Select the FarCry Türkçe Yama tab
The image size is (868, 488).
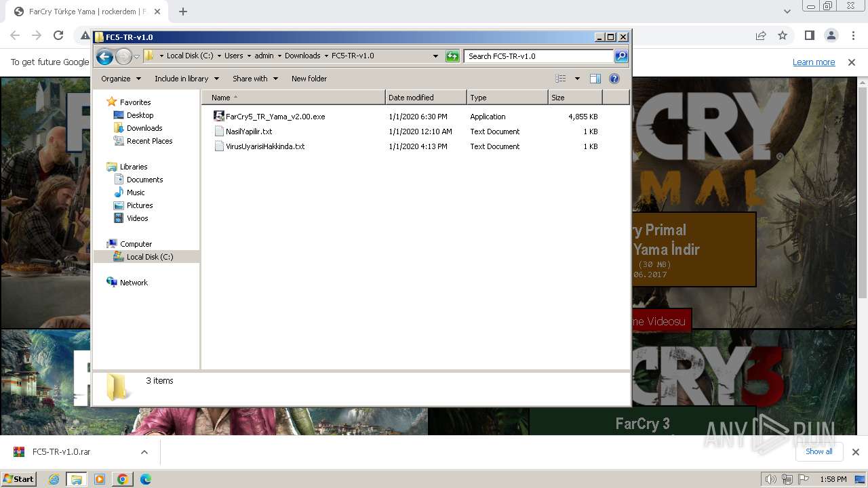tap(87, 12)
